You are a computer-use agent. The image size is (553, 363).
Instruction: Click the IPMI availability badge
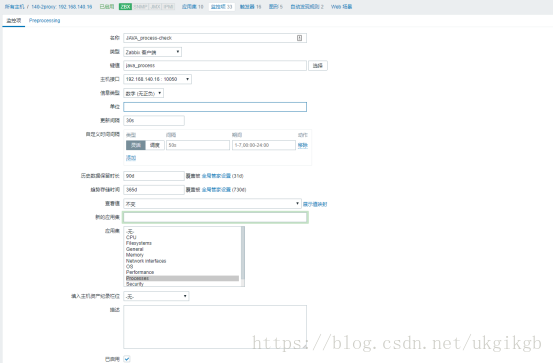[x=169, y=7]
